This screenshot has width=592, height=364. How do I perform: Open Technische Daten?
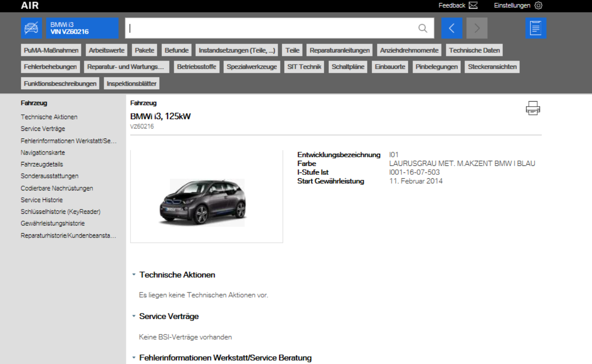tap(474, 50)
